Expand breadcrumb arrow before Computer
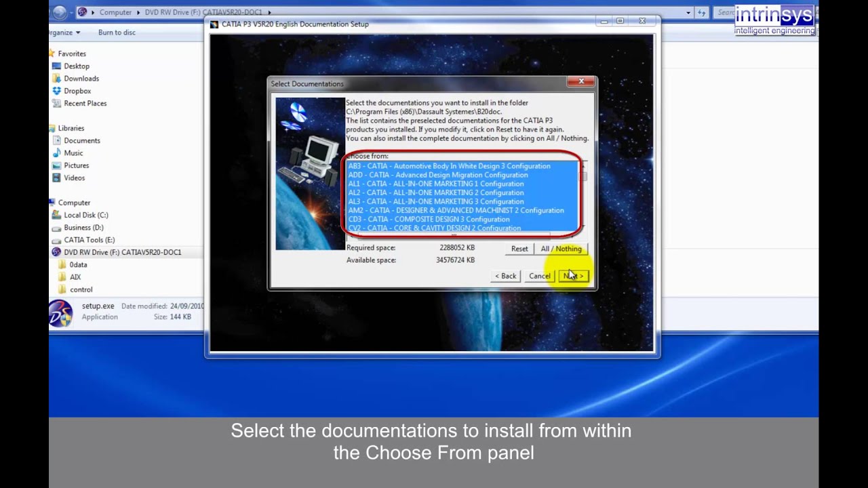 point(94,12)
